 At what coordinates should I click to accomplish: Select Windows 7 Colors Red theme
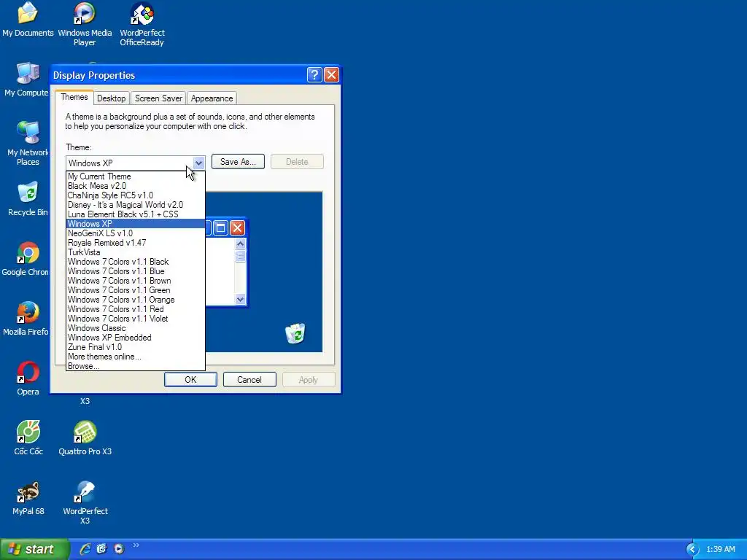(135, 309)
